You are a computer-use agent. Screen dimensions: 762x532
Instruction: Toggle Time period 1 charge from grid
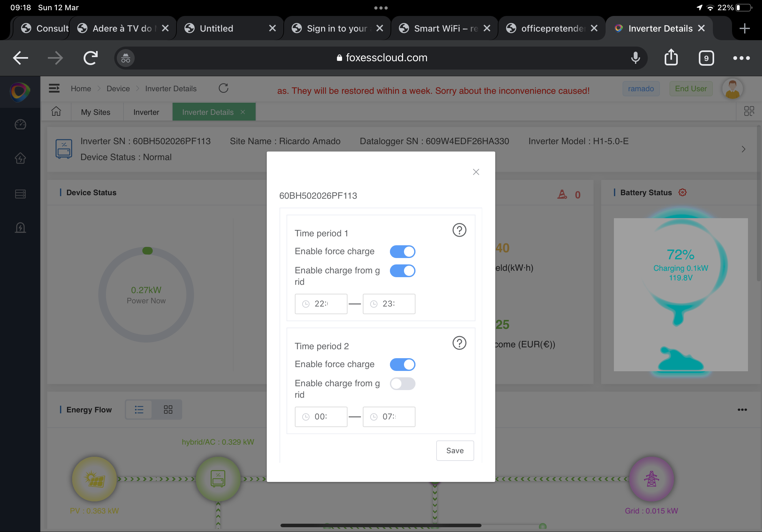pyautogui.click(x=402, y=271)
